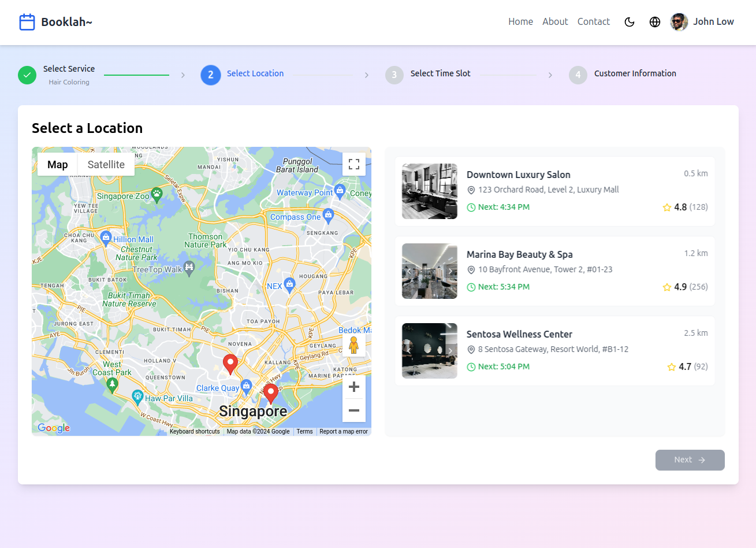Switch to the Map view tab
The width and height of the screenshot is (756, 548).
coord(58,165)
